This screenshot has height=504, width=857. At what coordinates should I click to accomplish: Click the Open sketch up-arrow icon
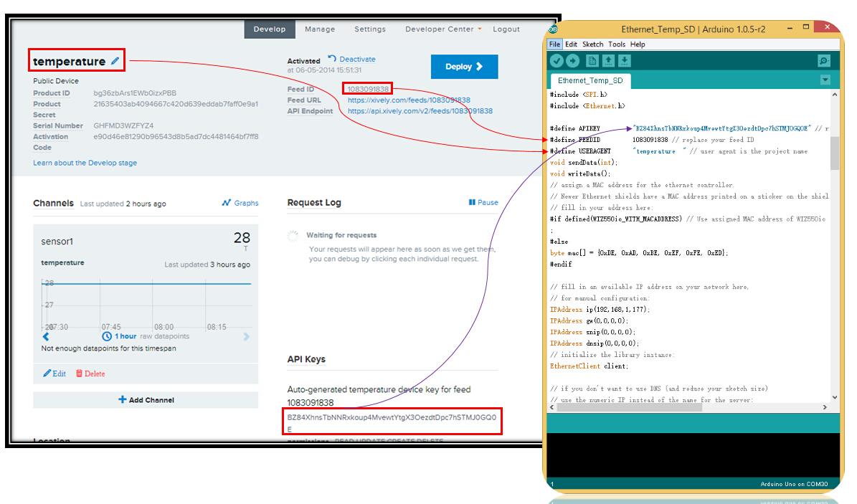coord(608,61)
